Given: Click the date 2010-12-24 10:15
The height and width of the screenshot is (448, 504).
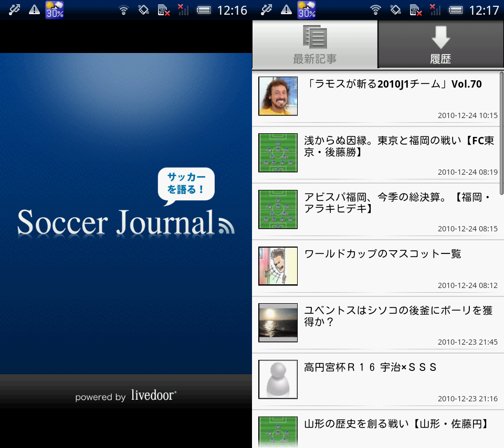Looking at the screenshot, I should tap(467, 115).
